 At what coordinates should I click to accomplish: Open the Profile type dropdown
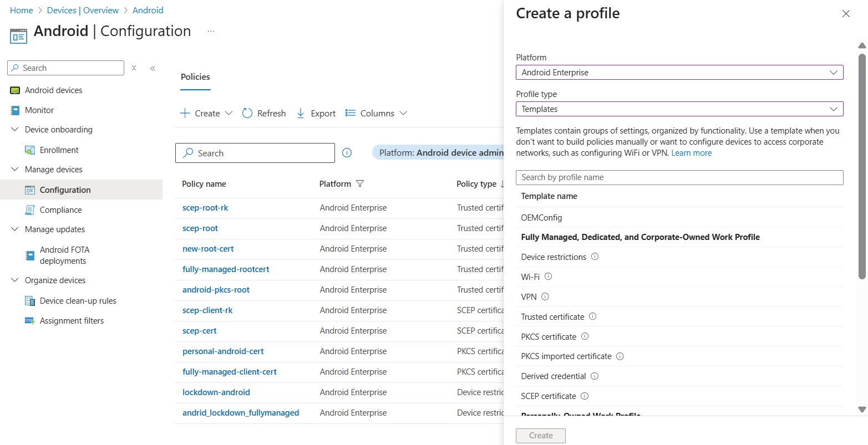(679, 109)
